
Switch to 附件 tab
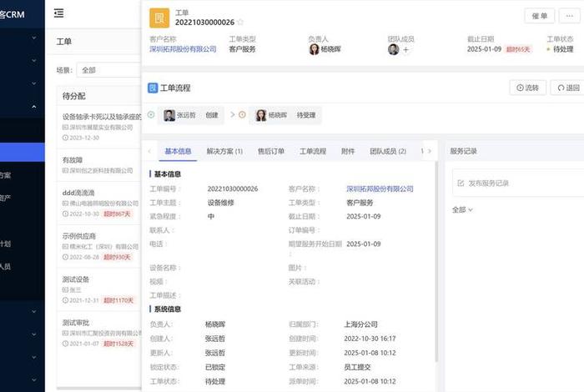coord(348,151)
